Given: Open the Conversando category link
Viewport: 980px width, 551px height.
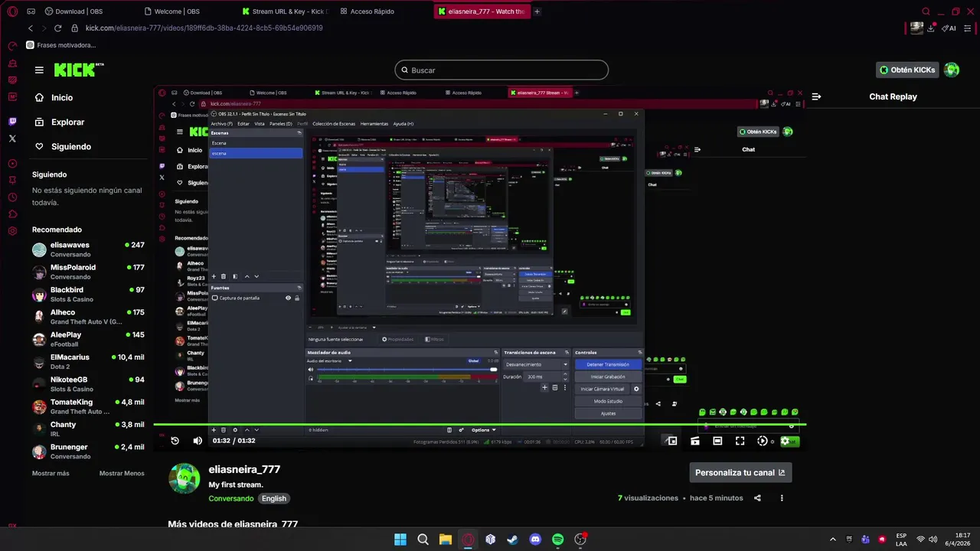Looking at the screenshot, I should click(x=231, y=498).
